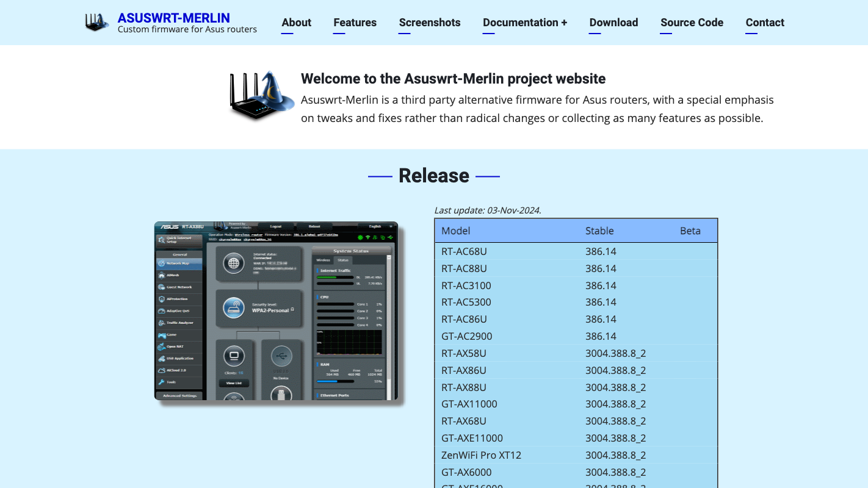The image size is (868, 488).
Task: Click the Custom firmware for Asus routers tagline
Action: pyautogui.click(x=187, y=29)
